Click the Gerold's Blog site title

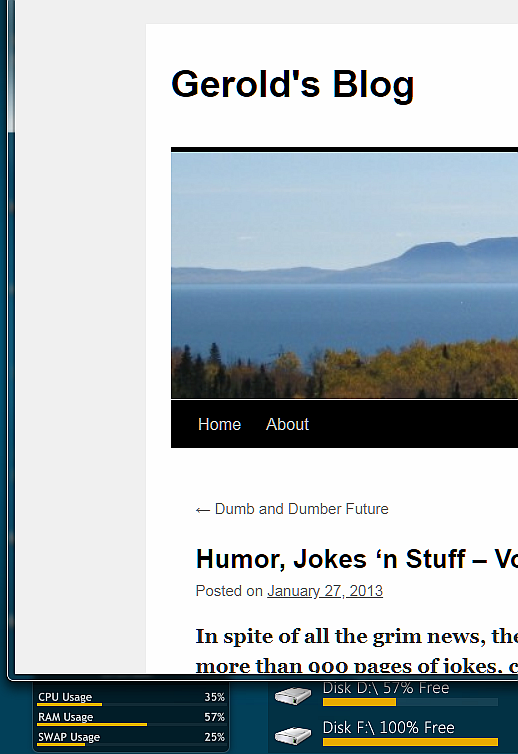pyautogui.click(x=292, y=84)
